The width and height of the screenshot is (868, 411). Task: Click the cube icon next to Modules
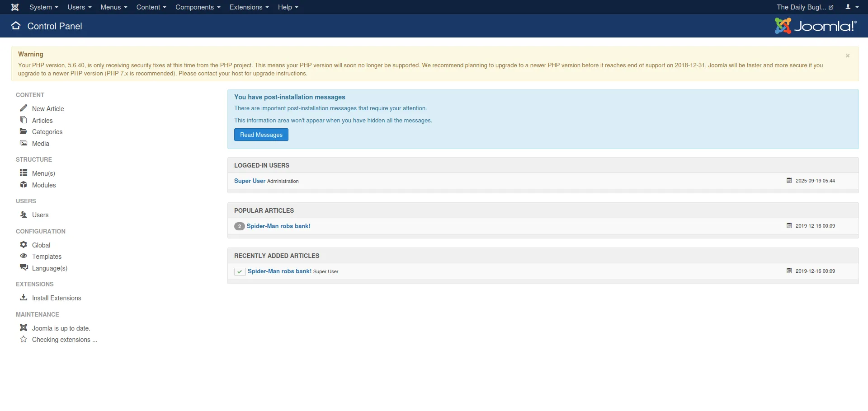click(24, 185)
